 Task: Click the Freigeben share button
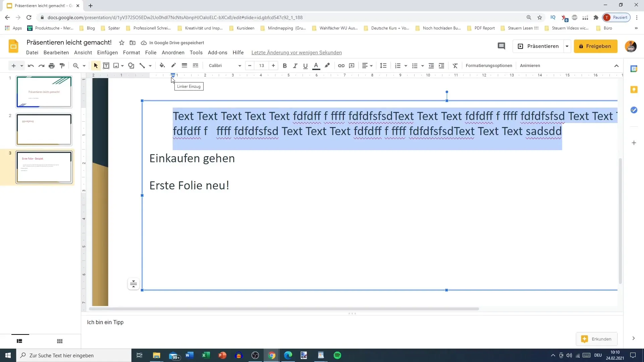click(x=595, y=46)
